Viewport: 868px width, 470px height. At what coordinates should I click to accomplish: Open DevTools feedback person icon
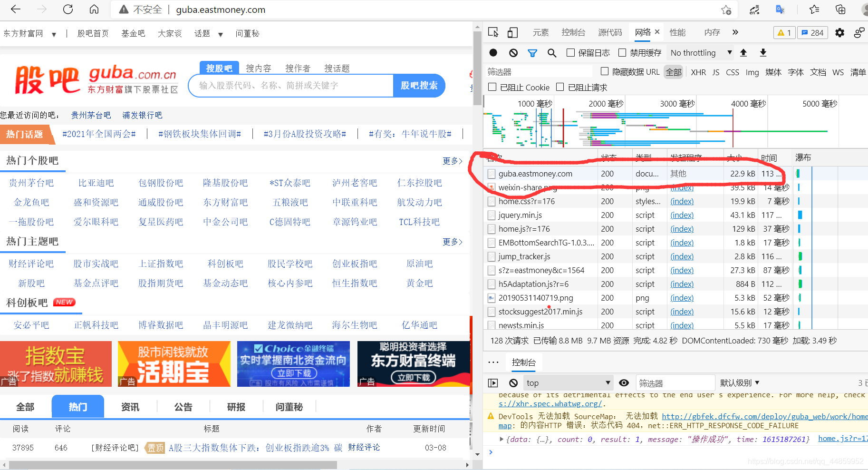pyautogui.click(x=858, y=32)
